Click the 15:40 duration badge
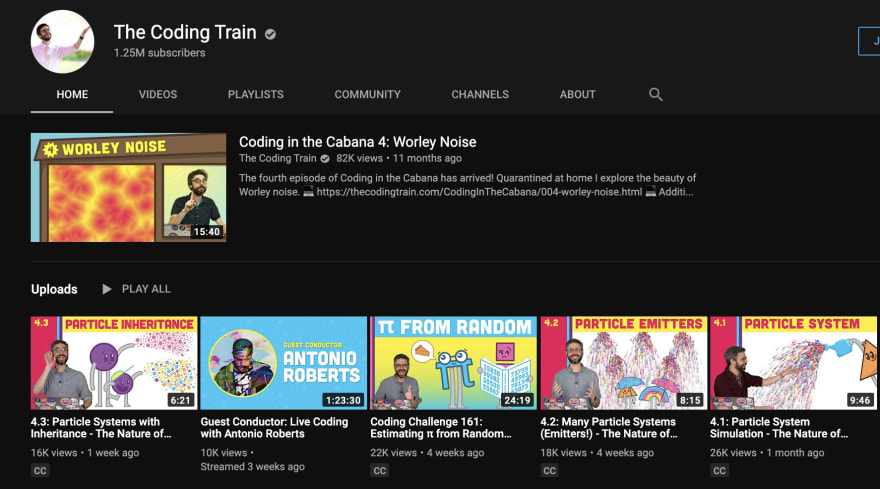The image size is (880, 489). [207, 231]
